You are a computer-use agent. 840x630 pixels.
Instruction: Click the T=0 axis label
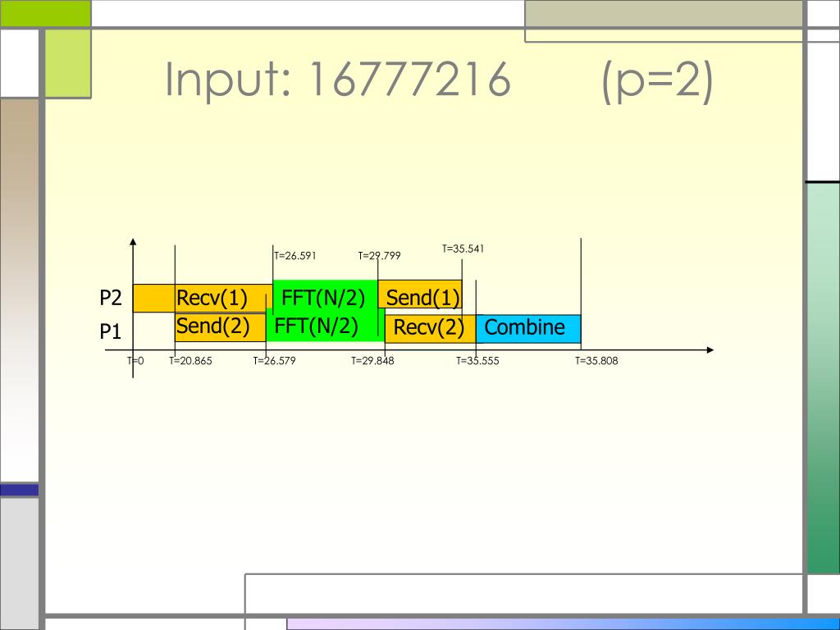click(135, 361)
